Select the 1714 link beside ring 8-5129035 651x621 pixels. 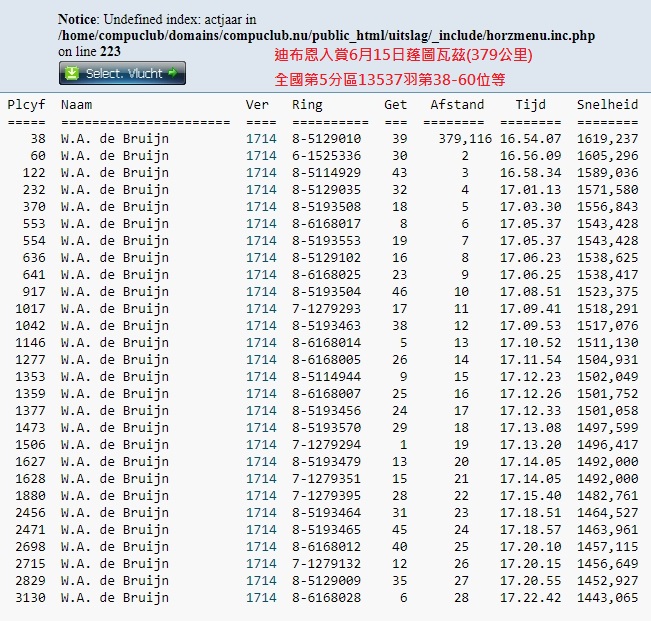[x=261, y=190]
